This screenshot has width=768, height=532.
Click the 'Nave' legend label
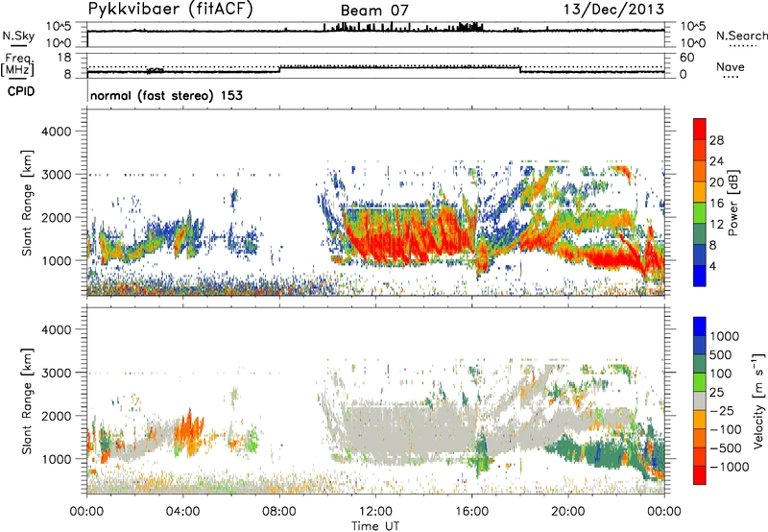[x=730, y=66]
